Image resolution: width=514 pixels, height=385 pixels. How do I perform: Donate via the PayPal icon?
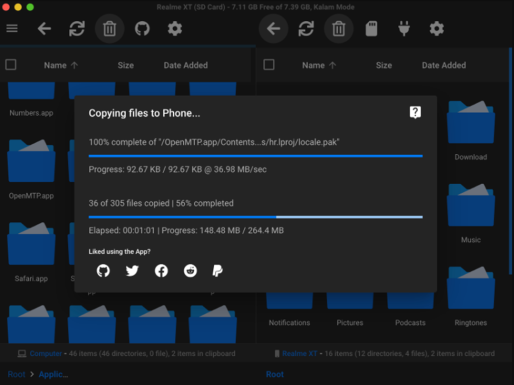[218, 271]
